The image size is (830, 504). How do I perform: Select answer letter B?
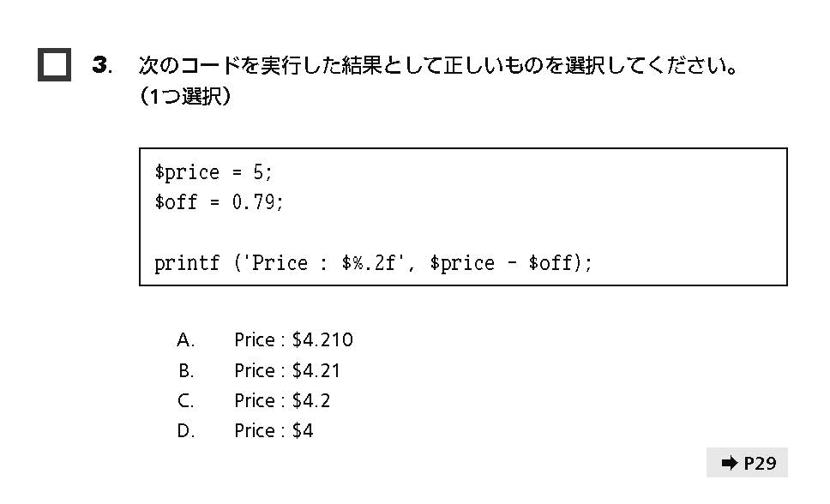[186, 370]
